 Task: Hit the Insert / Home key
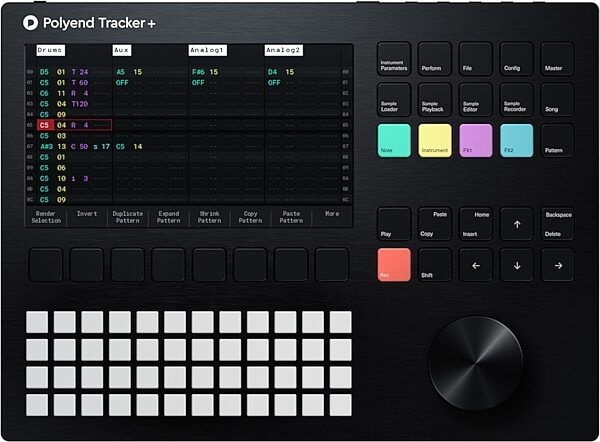click(476, 224)
